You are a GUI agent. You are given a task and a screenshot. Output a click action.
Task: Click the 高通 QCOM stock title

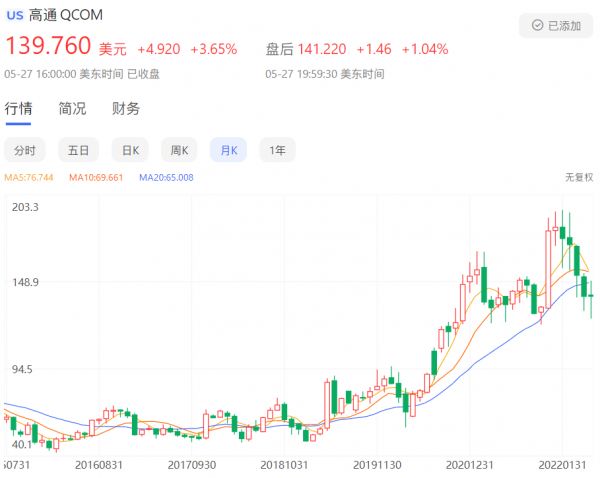click(x=66, y=17)
